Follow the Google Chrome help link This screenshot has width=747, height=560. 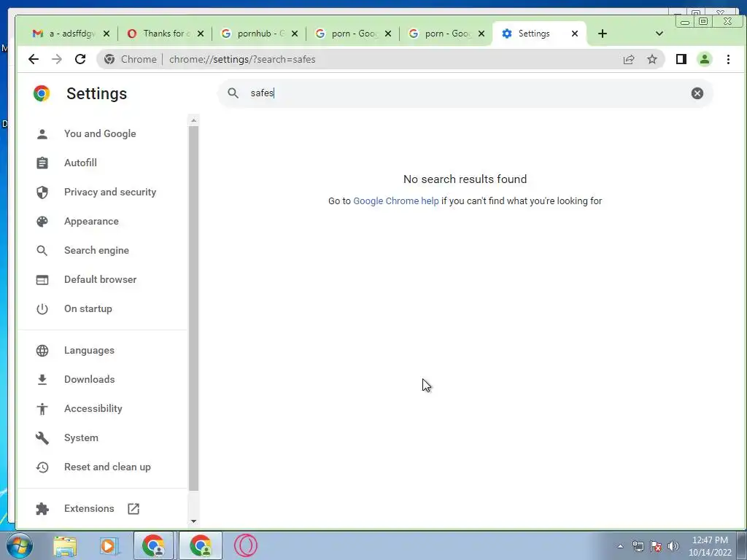396,201
